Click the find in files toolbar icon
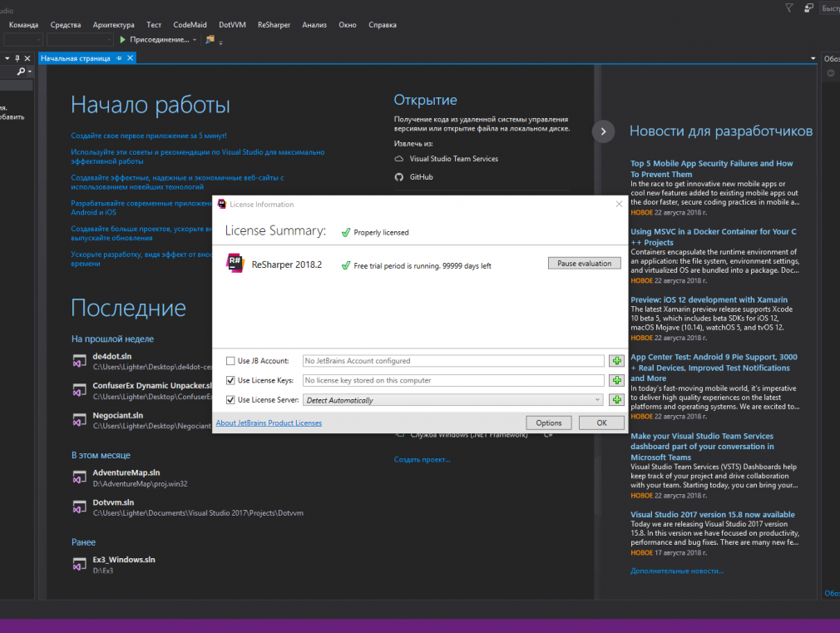The height and width of the screenshot is (633, 840). point(210,40)
